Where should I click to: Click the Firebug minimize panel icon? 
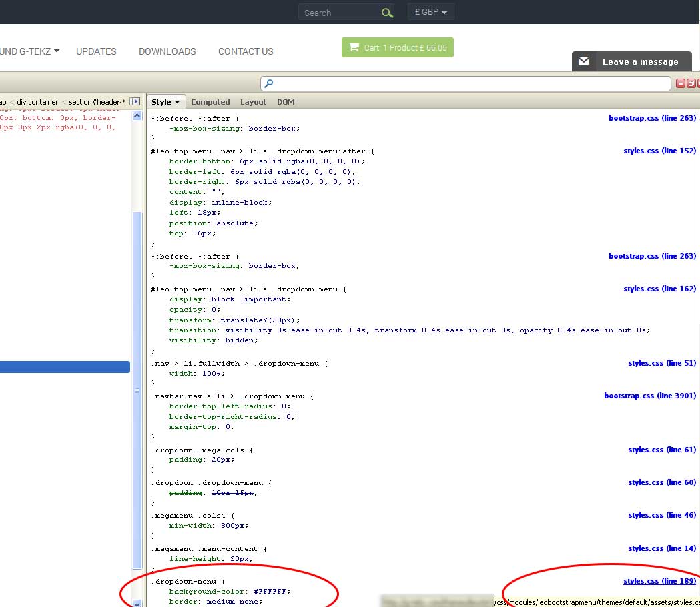pyautogui.click(x=681, y=83)
